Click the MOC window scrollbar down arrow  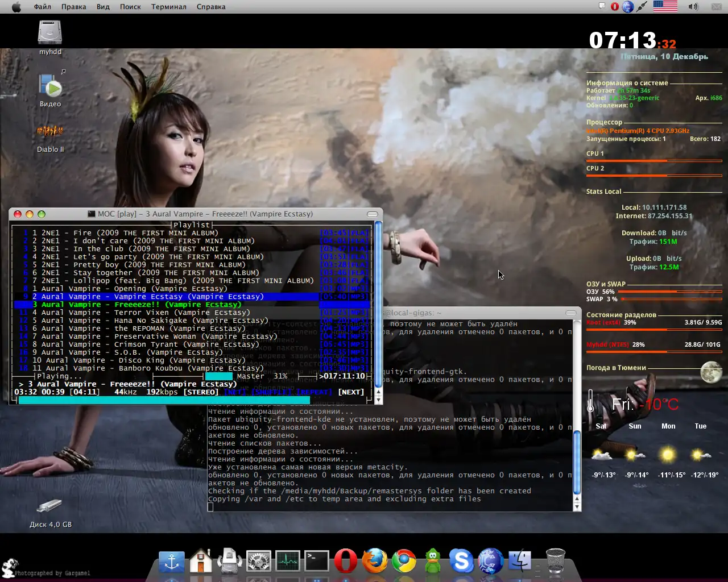[378, 400]
